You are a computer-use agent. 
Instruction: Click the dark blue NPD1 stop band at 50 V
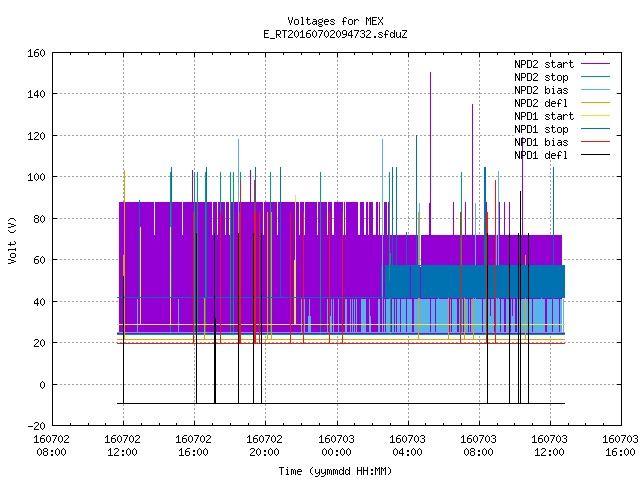tap(475, 282)
